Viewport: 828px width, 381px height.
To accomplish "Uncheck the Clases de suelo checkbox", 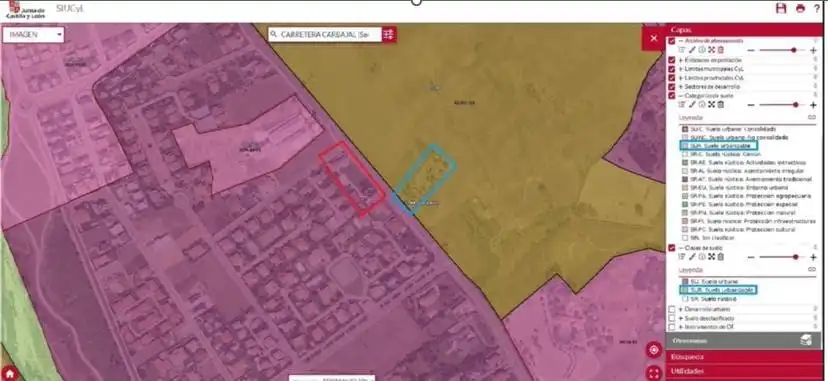I will click(672, 247).
